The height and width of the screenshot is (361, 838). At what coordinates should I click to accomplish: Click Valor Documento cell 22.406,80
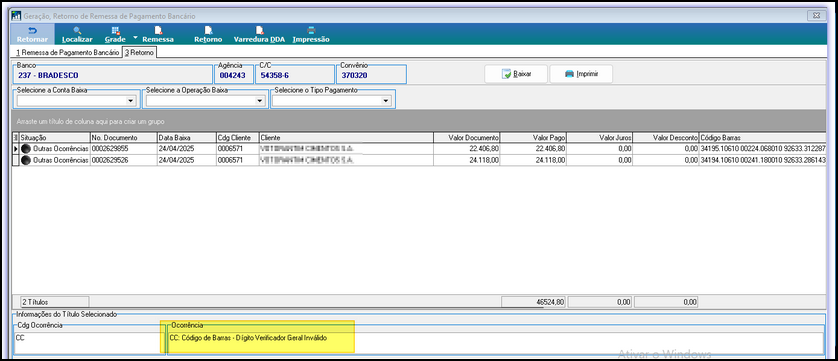tap(467, 148)
